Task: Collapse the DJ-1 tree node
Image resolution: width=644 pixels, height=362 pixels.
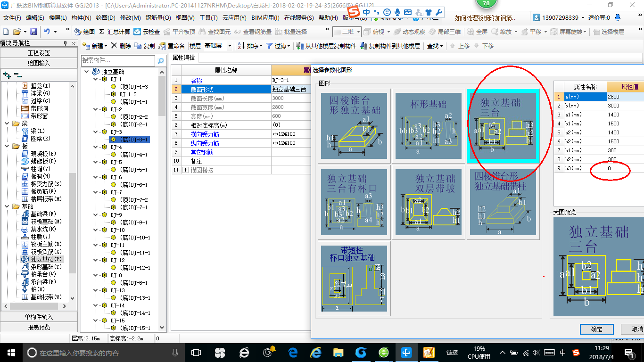Action: pyautogui.click(x=96, y=79)
